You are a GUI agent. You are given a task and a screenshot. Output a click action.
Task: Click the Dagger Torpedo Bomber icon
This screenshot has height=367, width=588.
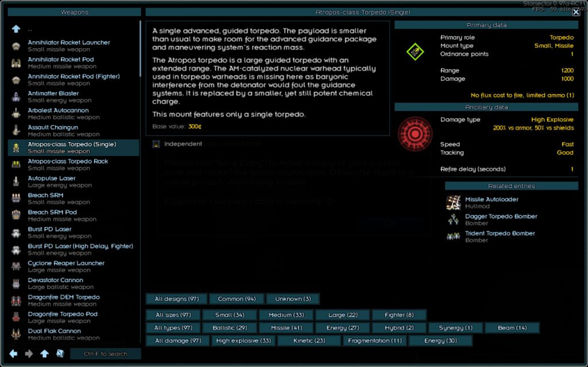(x=453, y=219)
